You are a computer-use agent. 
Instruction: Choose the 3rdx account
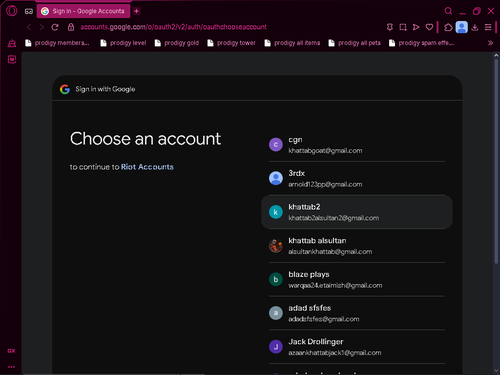pyautogui.click(x=357, y=178)
